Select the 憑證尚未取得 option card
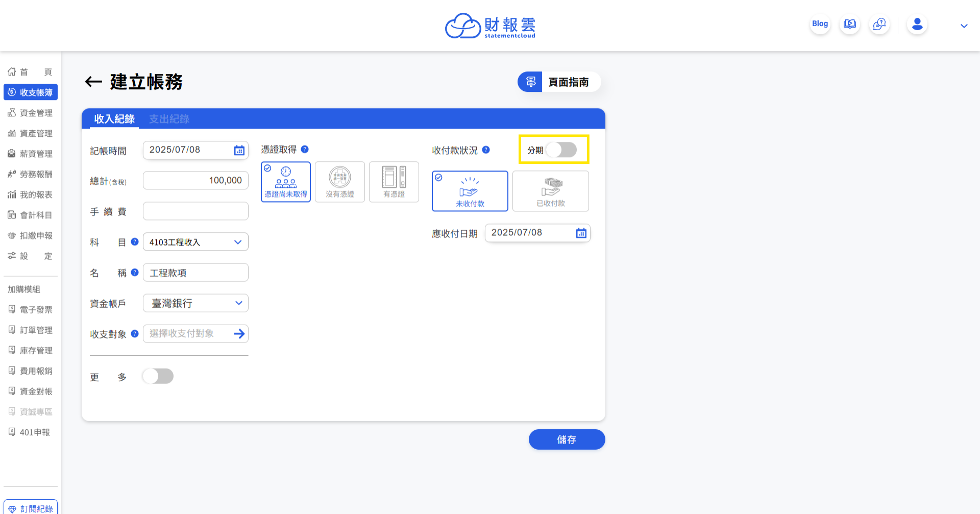980x514 pixels. (286, 182)
